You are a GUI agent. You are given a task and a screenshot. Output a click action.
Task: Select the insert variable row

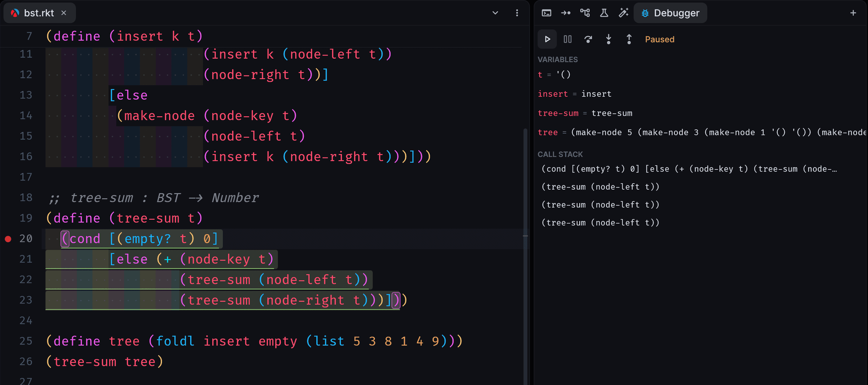(575, 94)
